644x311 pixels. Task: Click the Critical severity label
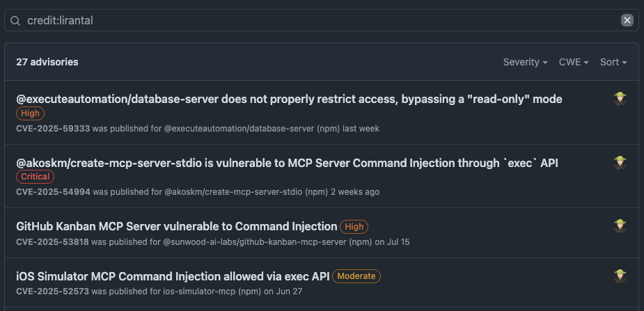(35, 177)
